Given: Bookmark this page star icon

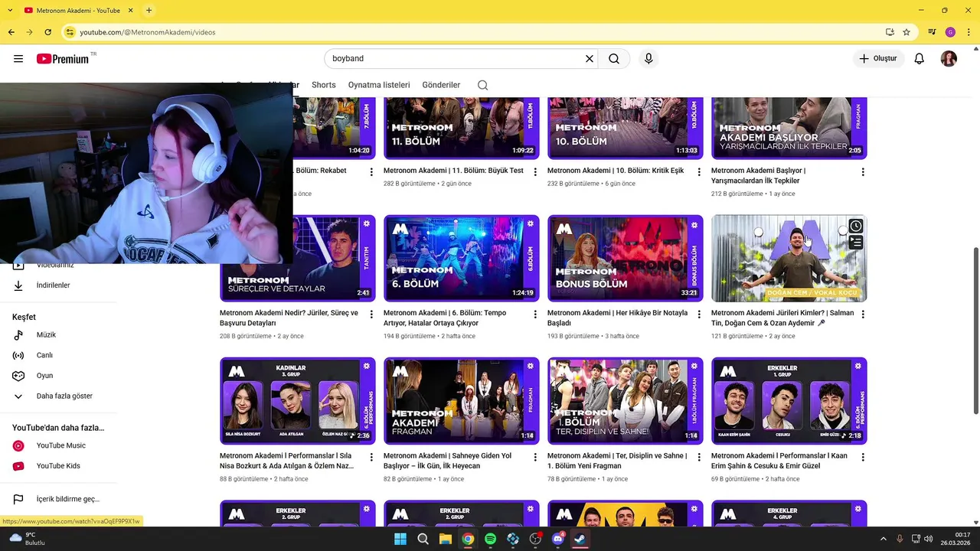Looking at the screenshot, I should coord(906,32).
